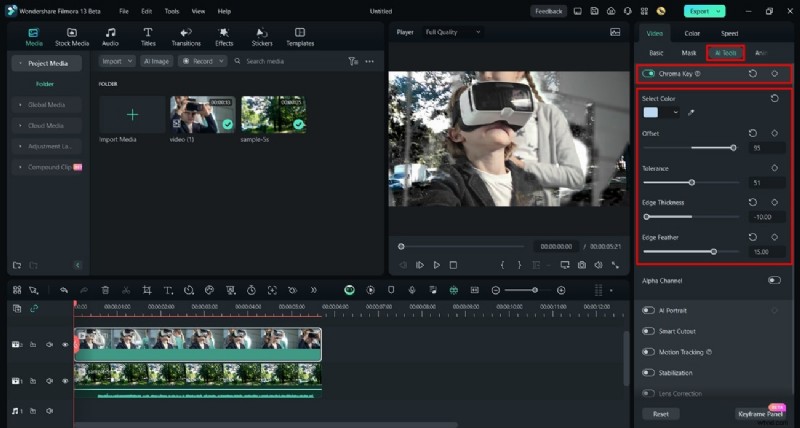Reset the Edge Thickness value
Viewport: 800px width, 428px height.
tap(753, 203)
